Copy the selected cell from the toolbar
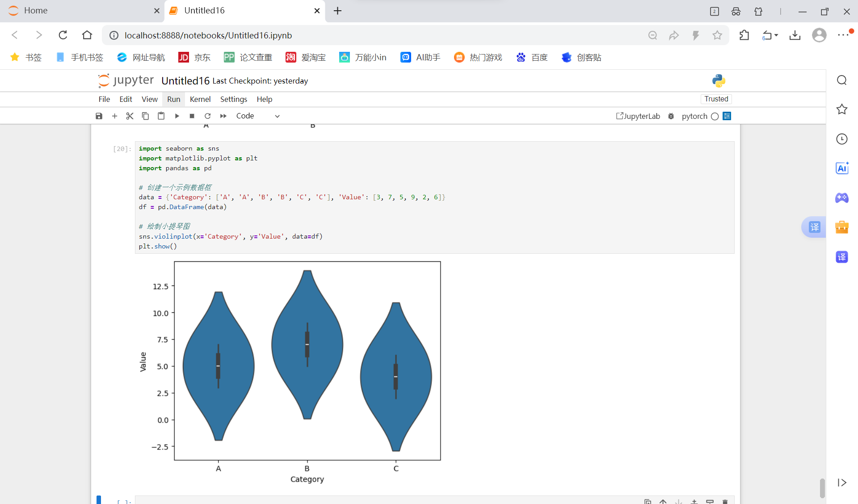The width and height of the screenshot is (858, 504). coord(145,116)
